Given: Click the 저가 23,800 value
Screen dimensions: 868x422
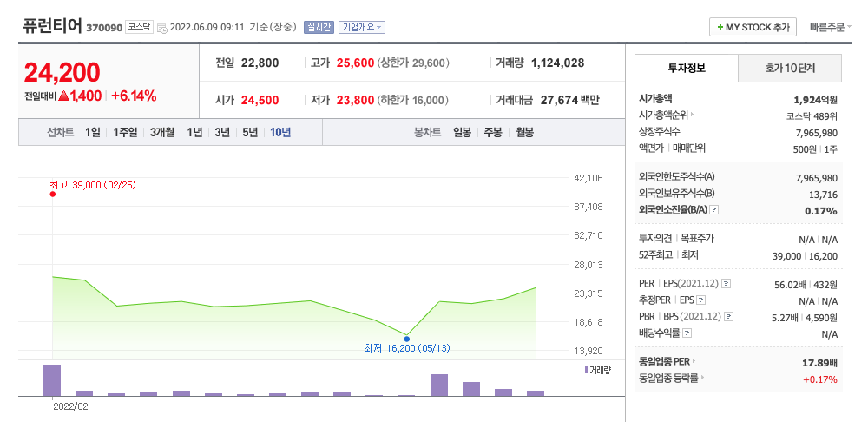Looking at the screenshot, I should pyautogui.click(x=355, y=100).
